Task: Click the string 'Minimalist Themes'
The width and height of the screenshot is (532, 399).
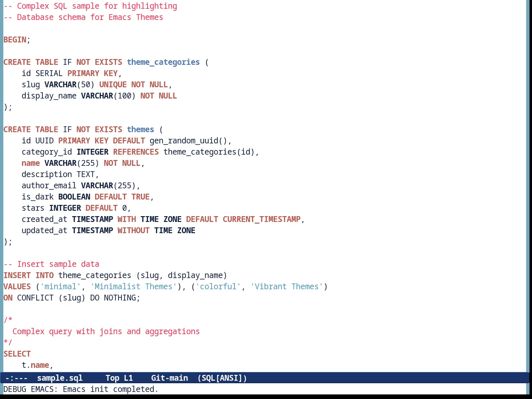Action: coord(133,286)
